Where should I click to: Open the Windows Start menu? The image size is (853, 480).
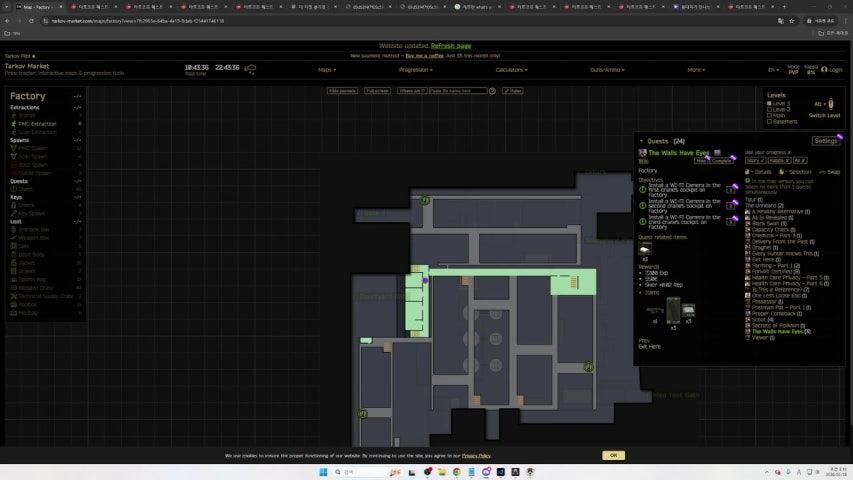point(323,472)
